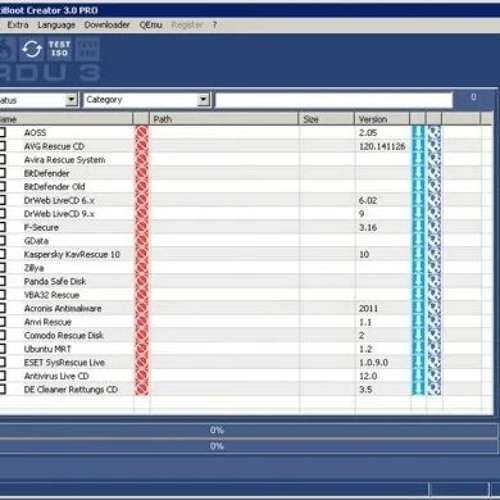
Task: Click version 1.0.9.0 of ESET SysRescue Live
Action: click(x=374, y=362)
